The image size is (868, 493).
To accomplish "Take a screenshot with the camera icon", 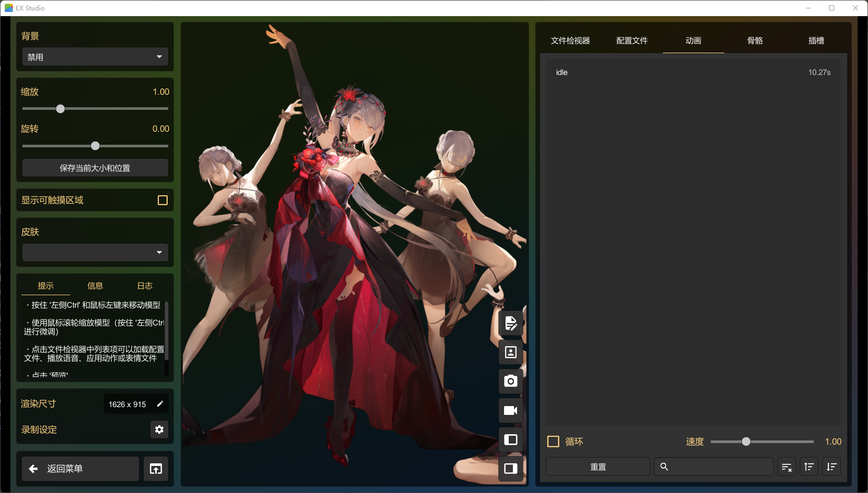I will point(511,382).
